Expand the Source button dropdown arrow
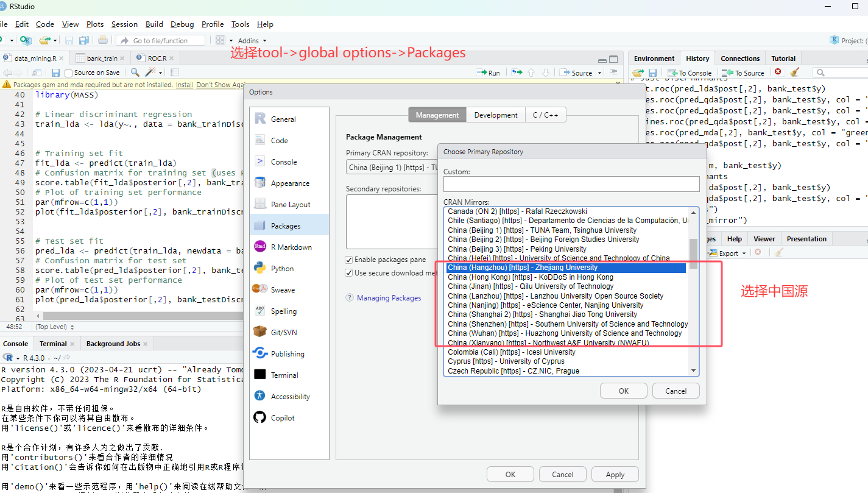Viewport: 868px width, 493px height. tap(601, 73)
